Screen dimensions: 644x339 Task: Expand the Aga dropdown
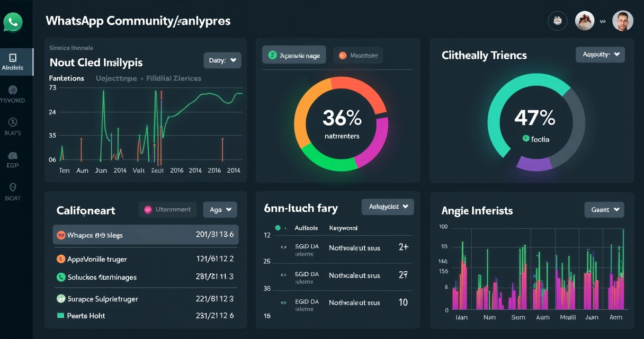(x=220, y=210)
